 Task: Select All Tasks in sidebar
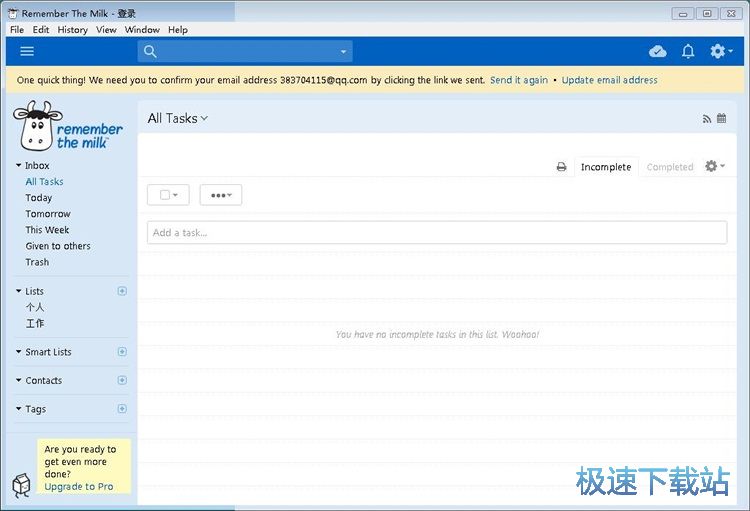tap(44, 181)
